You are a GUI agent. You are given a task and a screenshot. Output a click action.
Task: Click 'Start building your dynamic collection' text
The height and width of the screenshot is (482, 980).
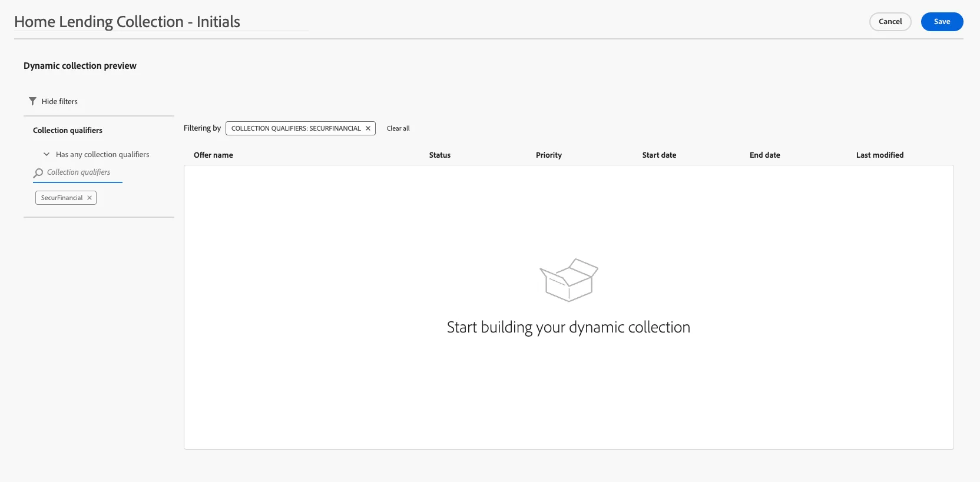tap(568, 327)
